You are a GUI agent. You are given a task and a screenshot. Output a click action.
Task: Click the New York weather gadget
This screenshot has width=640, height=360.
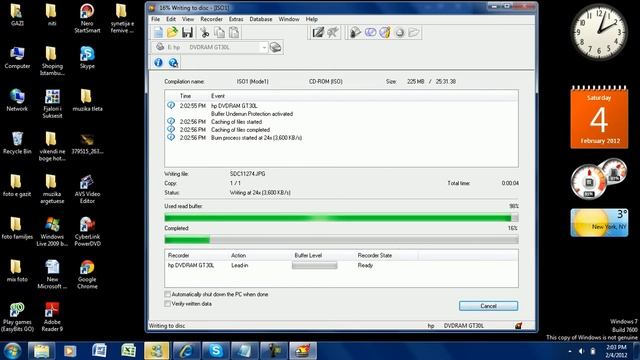coord(599,222)
